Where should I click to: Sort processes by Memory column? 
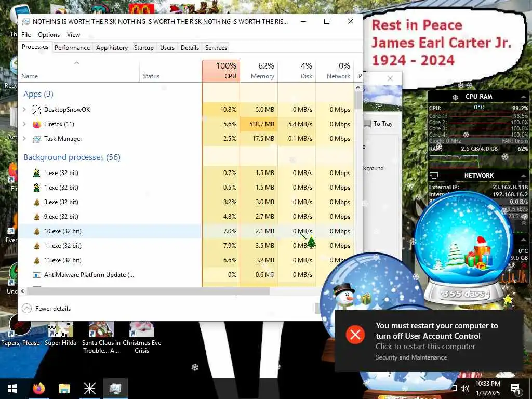[x=259, y=71]
